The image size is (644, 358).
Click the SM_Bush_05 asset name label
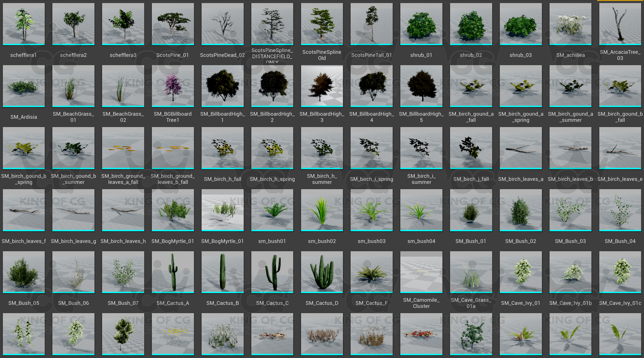click(24, 303)
